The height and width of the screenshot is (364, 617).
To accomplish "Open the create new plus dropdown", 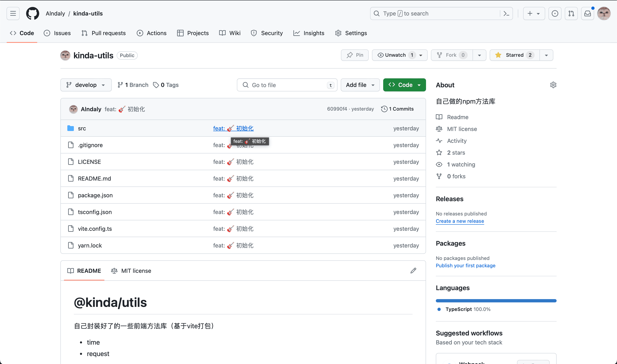I will [x=534, y=13].
